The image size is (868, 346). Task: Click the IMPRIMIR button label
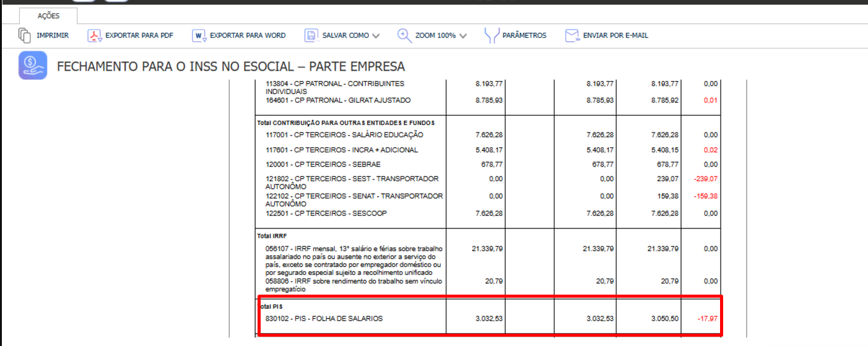tap(53, 36)
